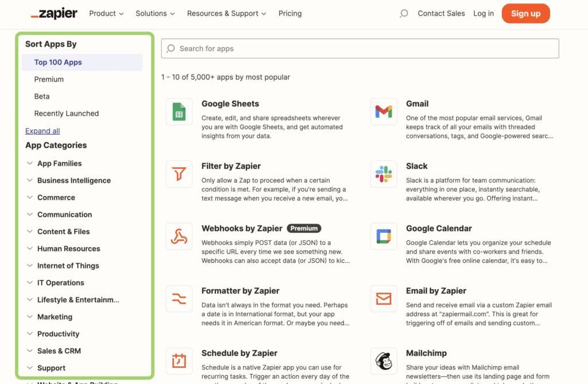This screenshot has width=588, height=384.
Task: Open the Gmail app title
Action: click(417, 103)
